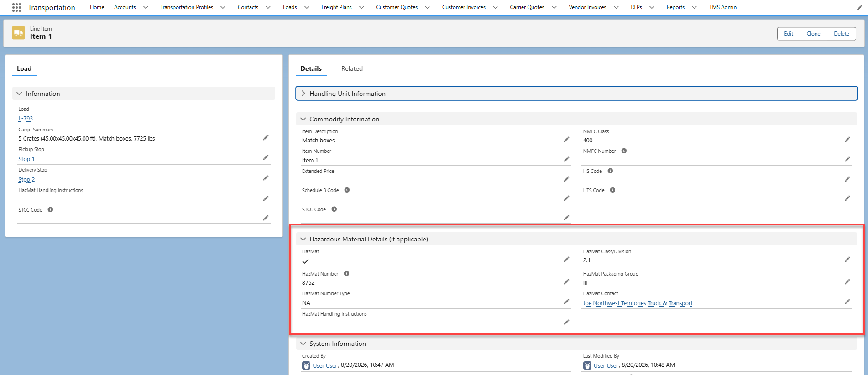Click the Clone button
This screenshot has width=868, height=375.
tap(813, 34)
